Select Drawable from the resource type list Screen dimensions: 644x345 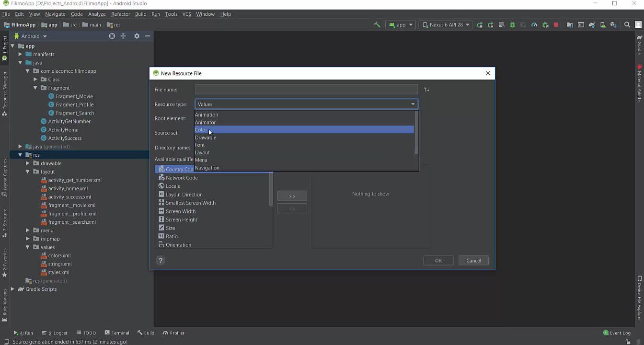click(x=206, y=138)
